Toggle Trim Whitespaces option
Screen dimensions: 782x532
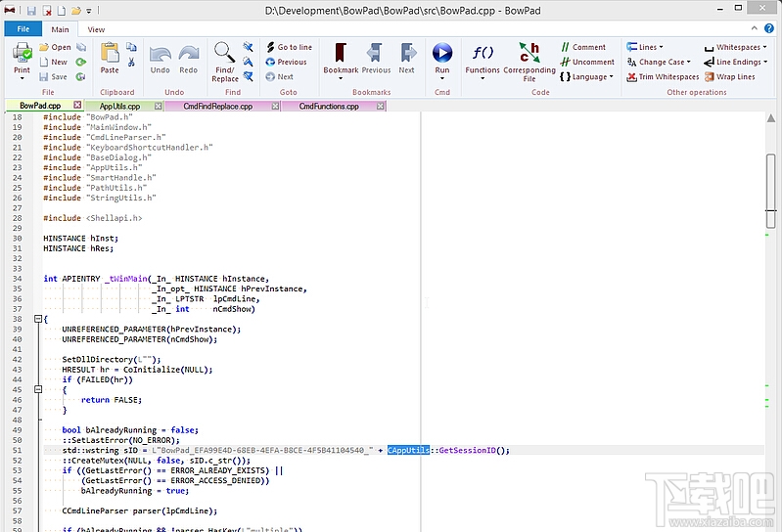pyautogui.click(x=662, y=76)
